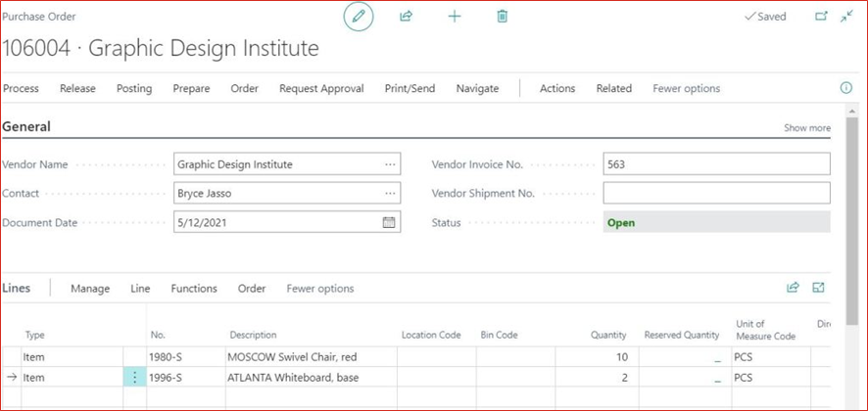This screenshot has height=411, width=868.
Task: Click the collapse page arrows icon
Action: point(847,17)
